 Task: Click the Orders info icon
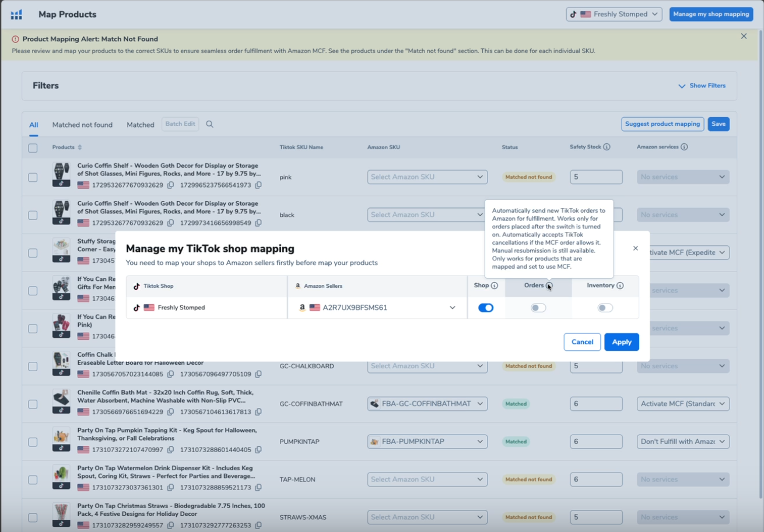[549, 286]
